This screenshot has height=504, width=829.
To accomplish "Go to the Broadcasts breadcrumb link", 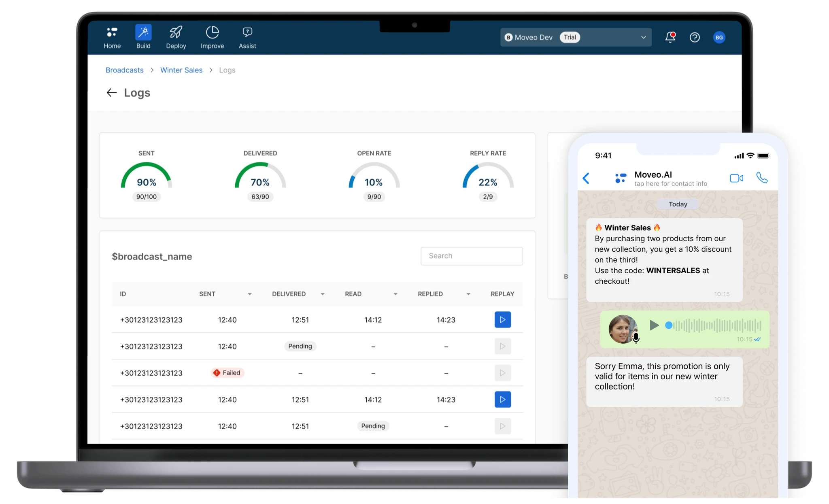I will point(124,70).
